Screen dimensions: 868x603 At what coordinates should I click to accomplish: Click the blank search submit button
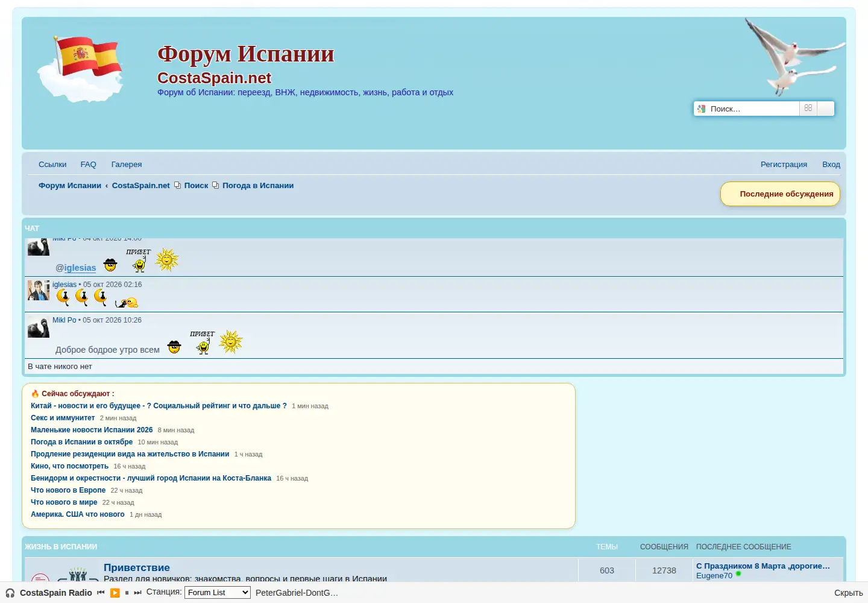[826, 109]
